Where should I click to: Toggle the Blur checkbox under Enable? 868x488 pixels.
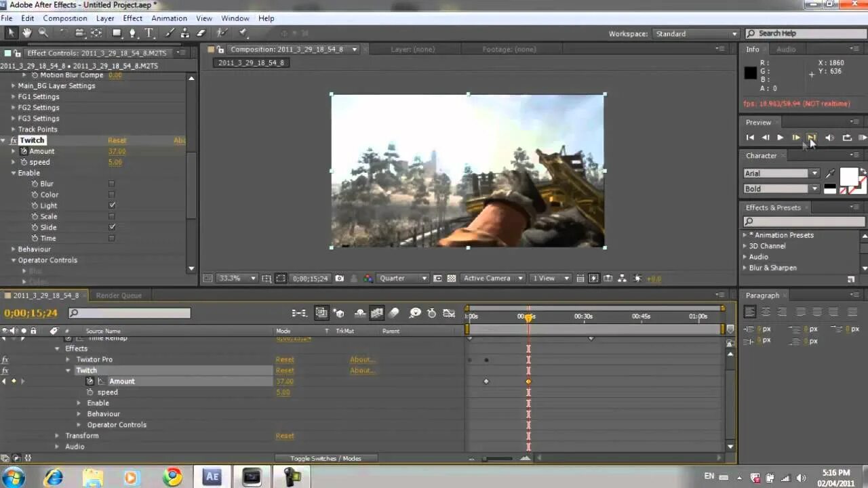112,184
